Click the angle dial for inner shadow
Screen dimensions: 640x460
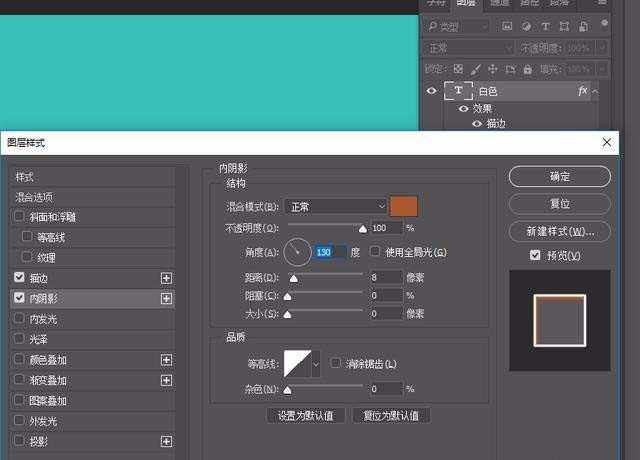tap(298, 252)
